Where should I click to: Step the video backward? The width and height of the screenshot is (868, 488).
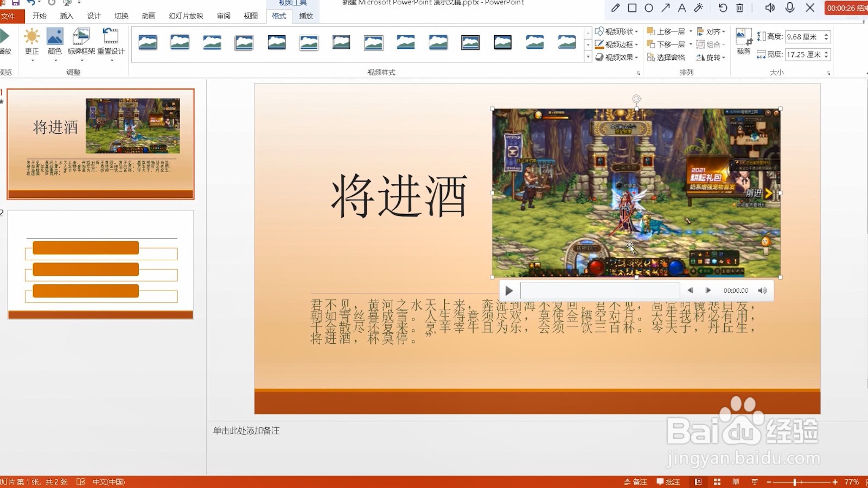coord(691,291)
